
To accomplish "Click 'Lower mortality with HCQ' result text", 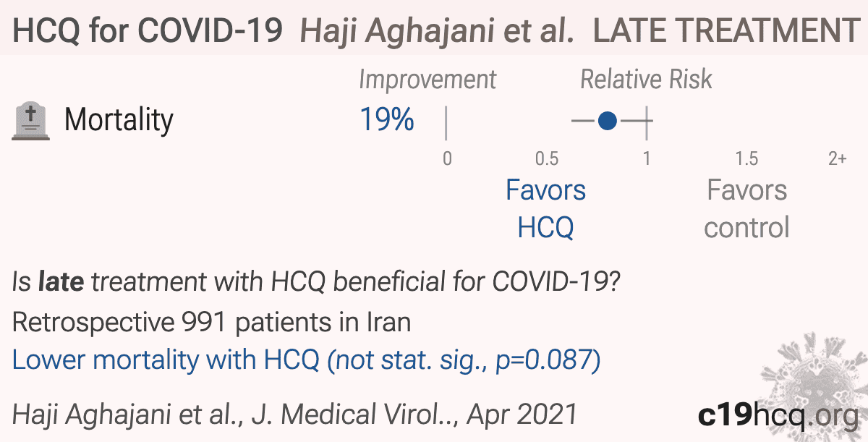I will tap(166, 360).
